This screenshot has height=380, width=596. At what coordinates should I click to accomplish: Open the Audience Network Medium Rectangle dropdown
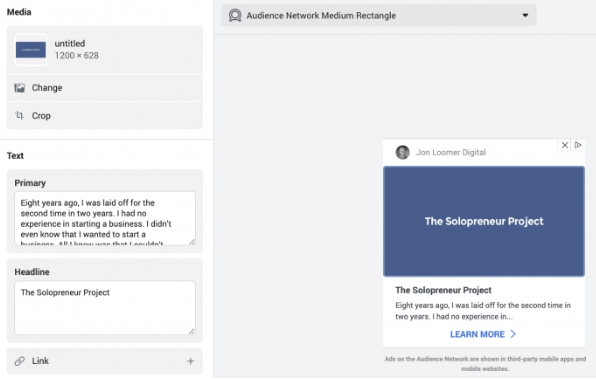379,16
